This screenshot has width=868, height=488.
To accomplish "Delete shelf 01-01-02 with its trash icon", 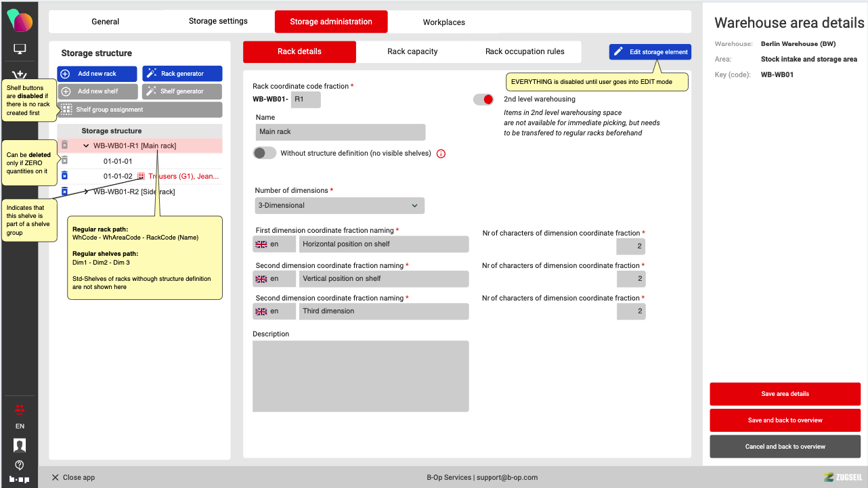I will click(64, 176).
